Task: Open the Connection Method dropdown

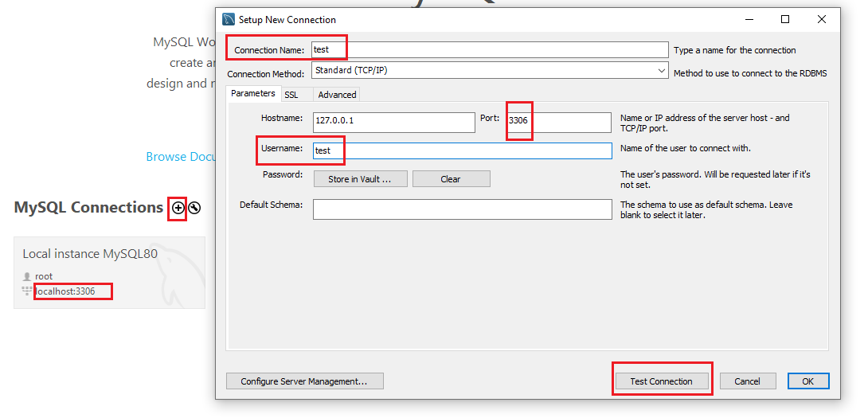Action: click(x=490, y=70)
